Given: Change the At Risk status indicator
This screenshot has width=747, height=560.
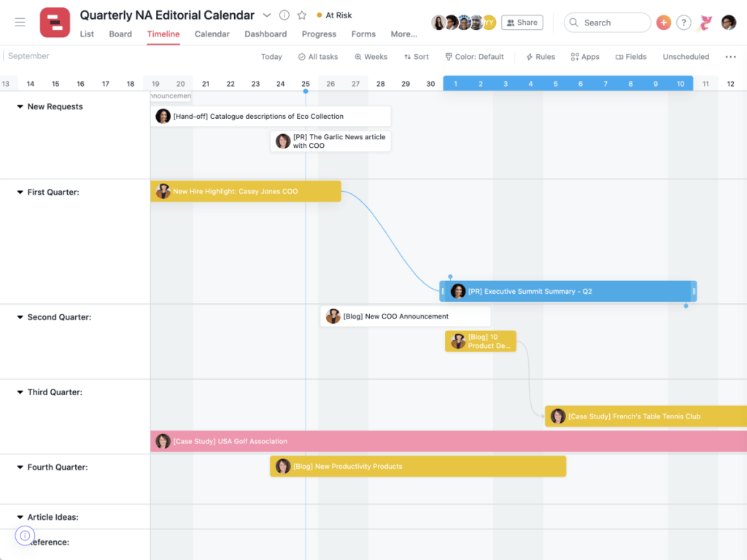Looking at the screenshot, I should (333, 15).
